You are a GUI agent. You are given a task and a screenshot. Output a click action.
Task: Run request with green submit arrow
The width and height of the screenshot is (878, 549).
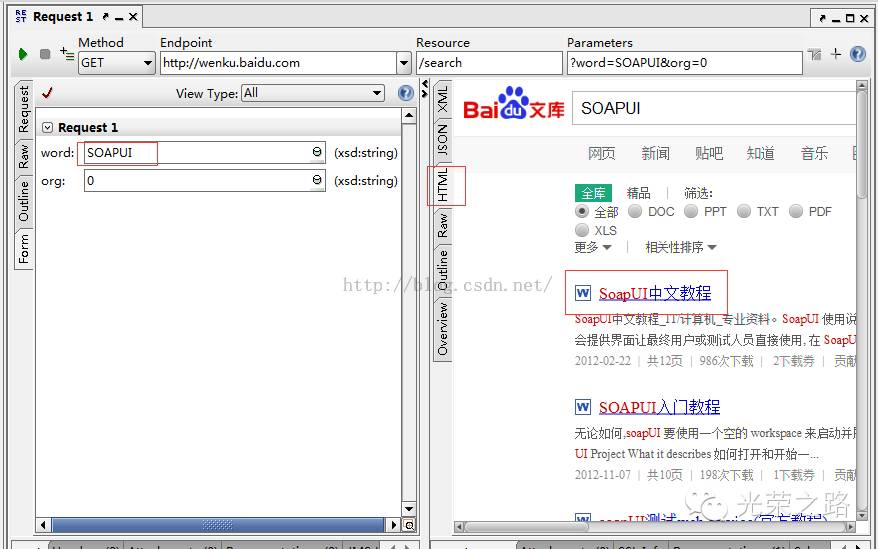[23, 54]
